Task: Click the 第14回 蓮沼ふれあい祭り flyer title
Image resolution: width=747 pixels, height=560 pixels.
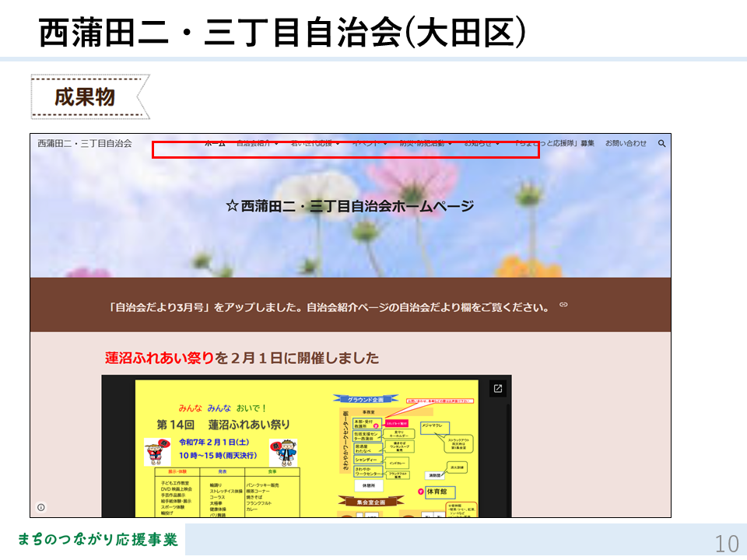Action: 223,425
